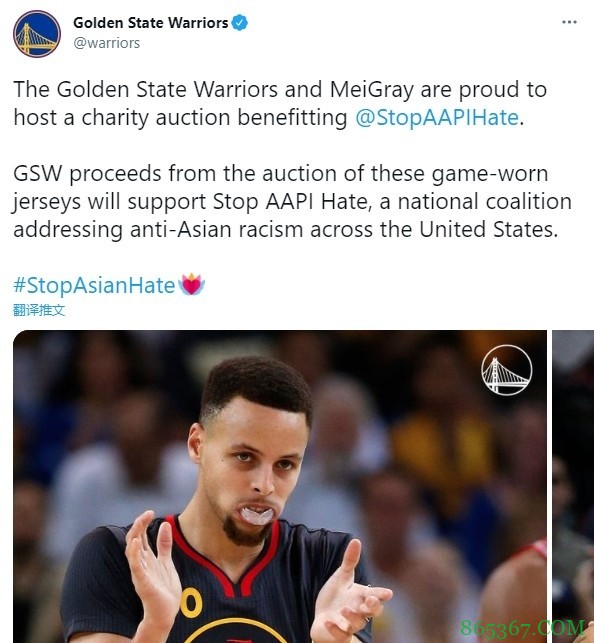The image size is (594, 643).
Task: Click the Golden State Warriors display name
Action: [150, 23]
